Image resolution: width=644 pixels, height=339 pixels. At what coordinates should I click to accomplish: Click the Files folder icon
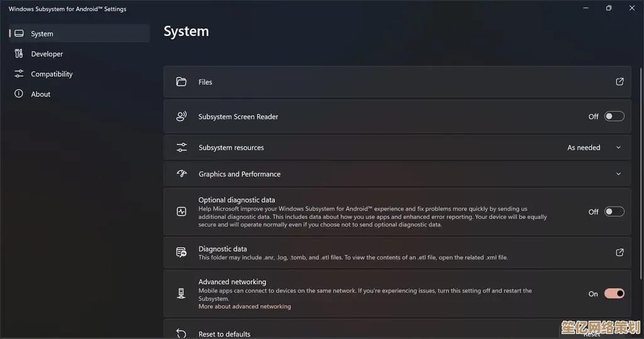[x=181, y=82]
